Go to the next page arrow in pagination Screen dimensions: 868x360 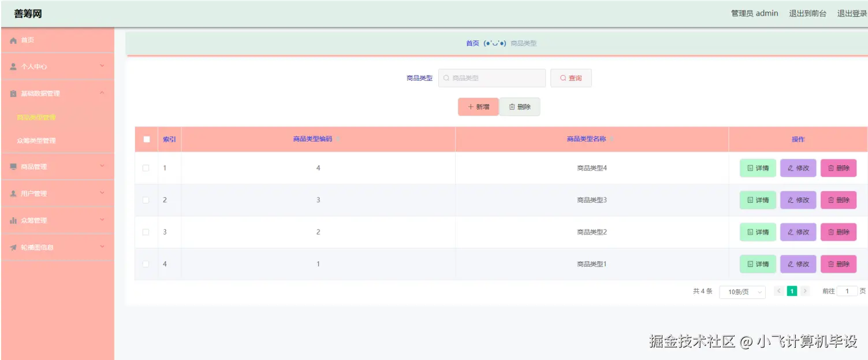[x=805, y=291]
